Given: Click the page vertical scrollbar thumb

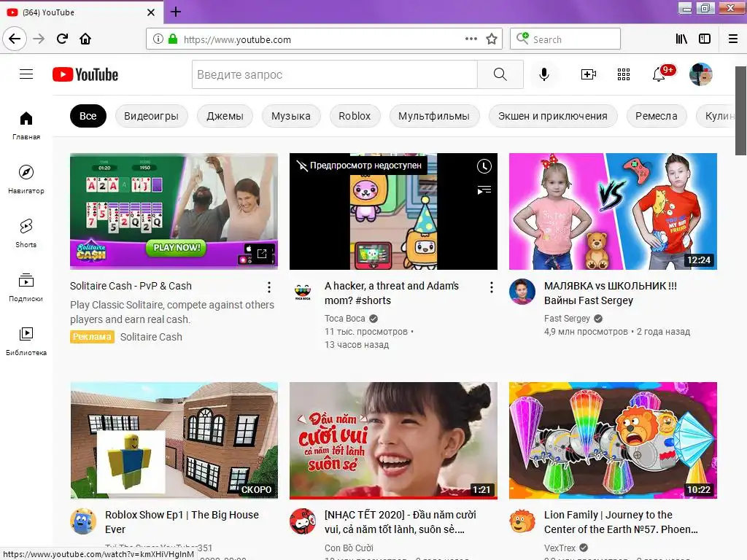Looking at the screenshot, I should [740, 111].
